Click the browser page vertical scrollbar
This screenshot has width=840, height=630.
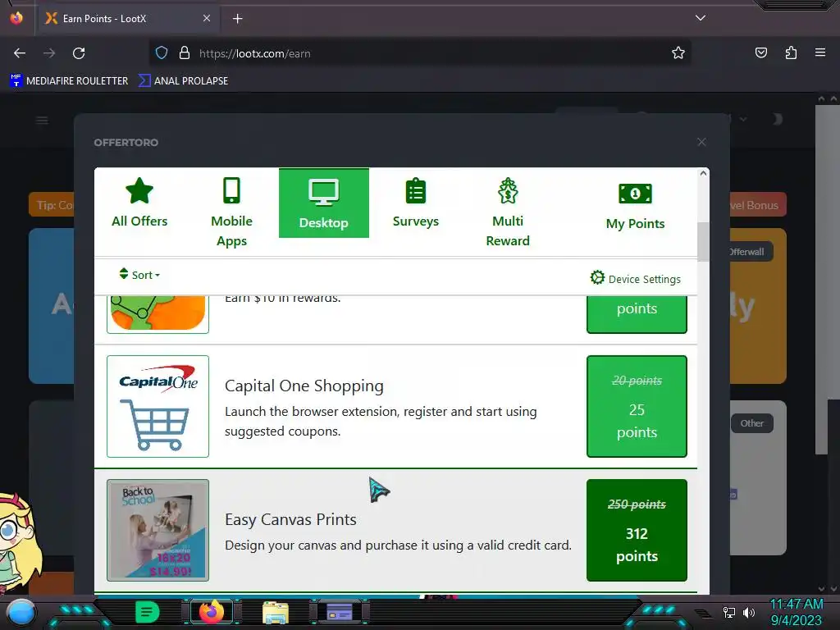tap(822, 279)
